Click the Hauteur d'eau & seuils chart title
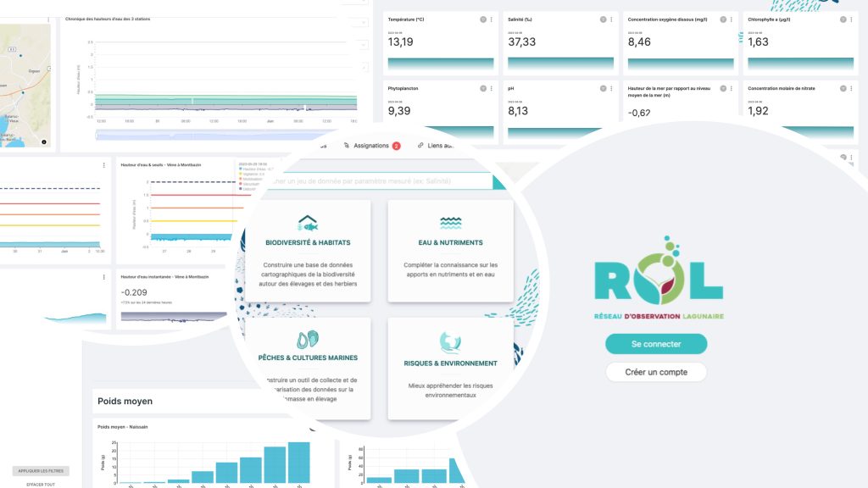 point(161,165)
